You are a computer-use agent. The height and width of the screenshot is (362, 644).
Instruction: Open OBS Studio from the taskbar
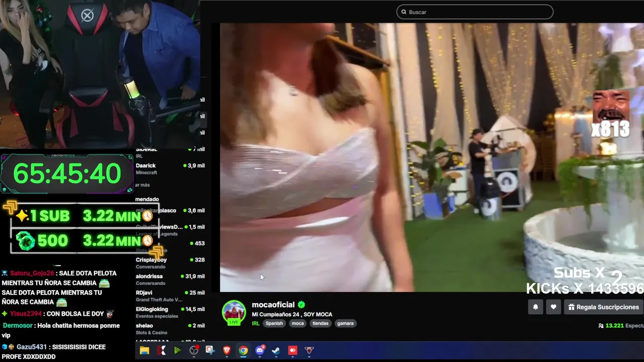(x=194, y=350)
